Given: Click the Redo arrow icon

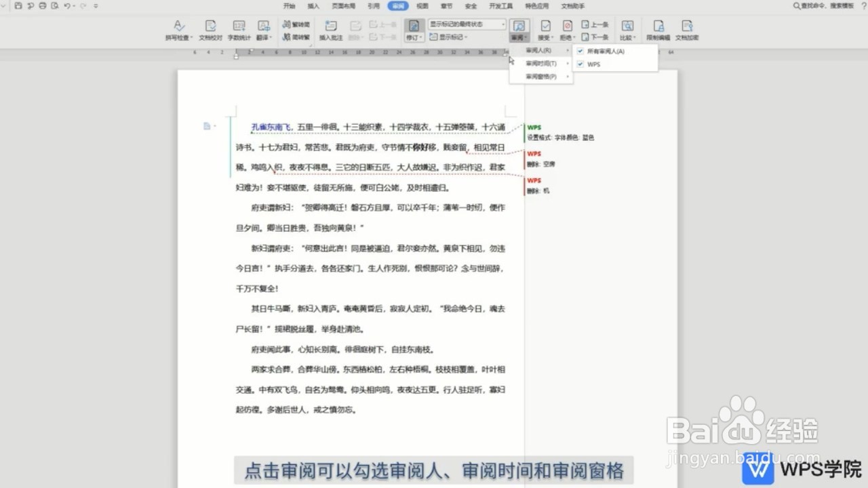Looking at the screenshot, I should 83,5.
